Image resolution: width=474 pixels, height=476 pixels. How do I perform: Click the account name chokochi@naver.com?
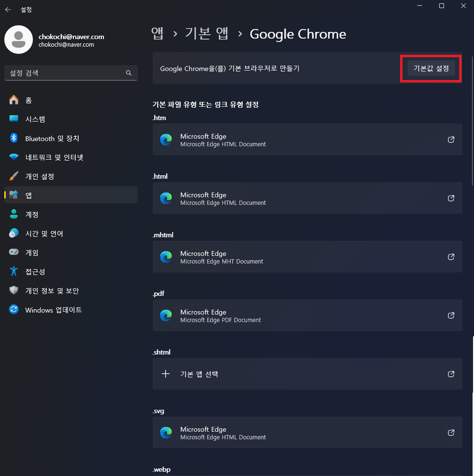point(71,37)
